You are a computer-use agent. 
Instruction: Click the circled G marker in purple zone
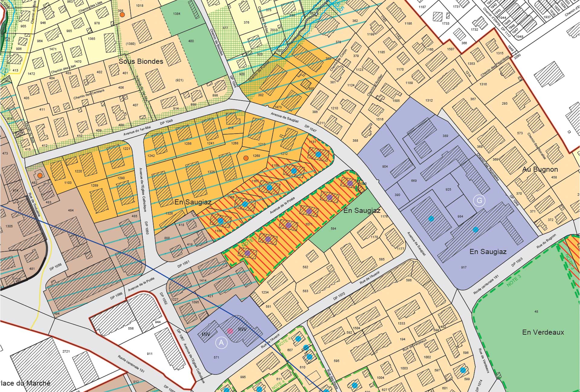pyautogui.click(x=479, y=201)
